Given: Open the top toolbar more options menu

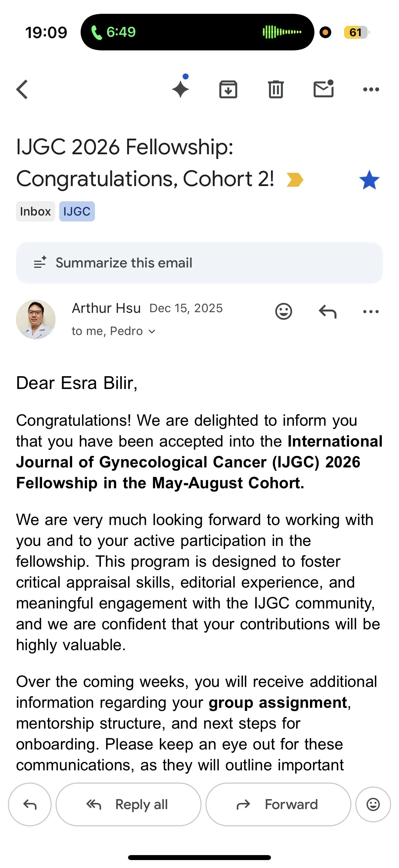Looking at the screenshot, I should click(x=371, y=89).
